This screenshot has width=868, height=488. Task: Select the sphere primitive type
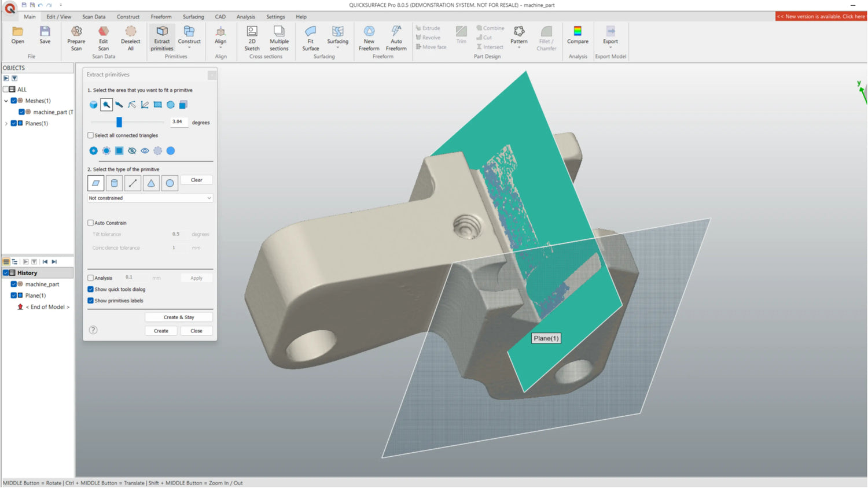point(170,183)
